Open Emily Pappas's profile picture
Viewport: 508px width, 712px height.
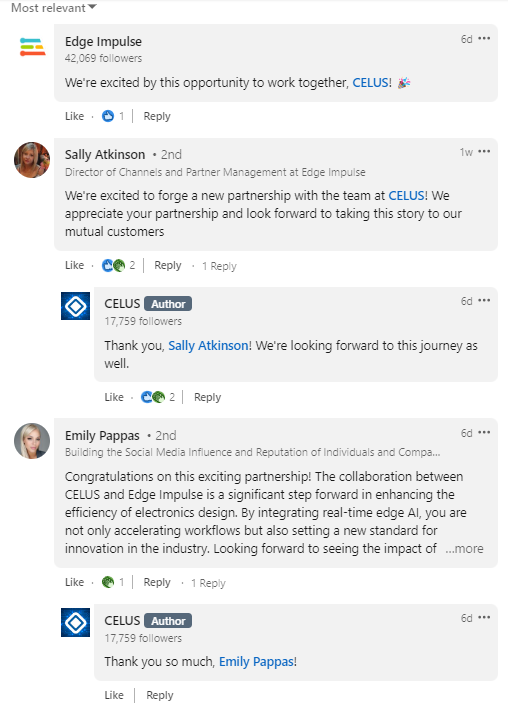click(32, 441)
